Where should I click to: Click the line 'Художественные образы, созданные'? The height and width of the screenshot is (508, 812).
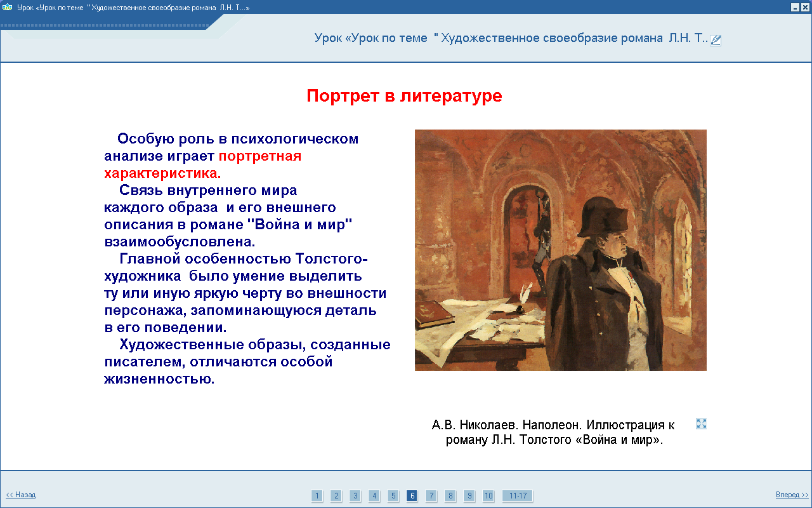255,345
